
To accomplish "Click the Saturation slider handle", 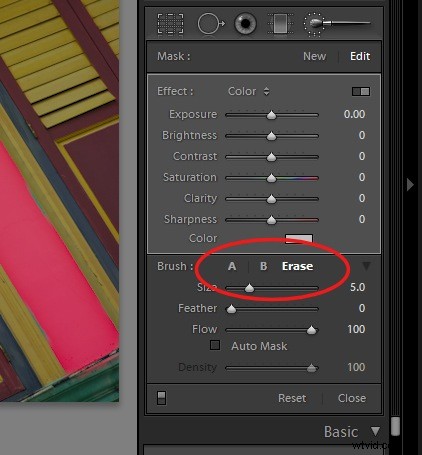I will coord(272,178).
